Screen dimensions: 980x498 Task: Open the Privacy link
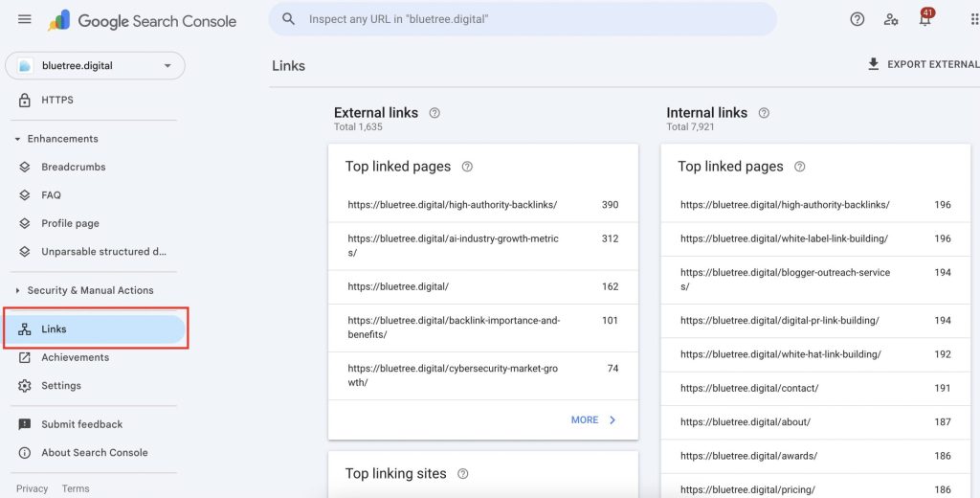click(x=32, y=488)
